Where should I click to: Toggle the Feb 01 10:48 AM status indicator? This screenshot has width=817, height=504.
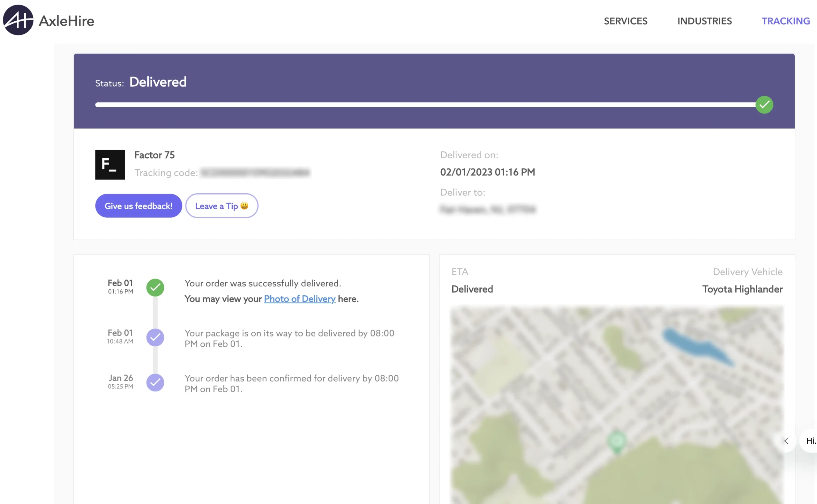(155, 337)
